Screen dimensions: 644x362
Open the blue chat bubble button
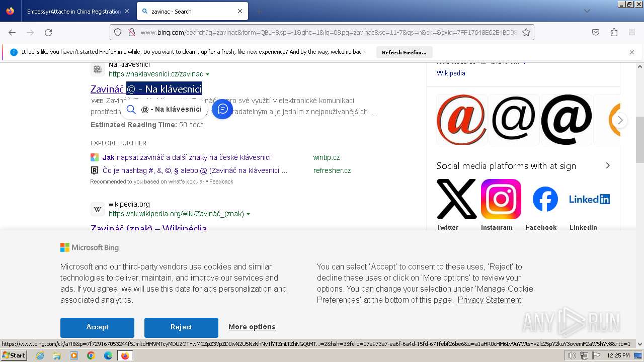pyautogui.click(x=222, y=109)
